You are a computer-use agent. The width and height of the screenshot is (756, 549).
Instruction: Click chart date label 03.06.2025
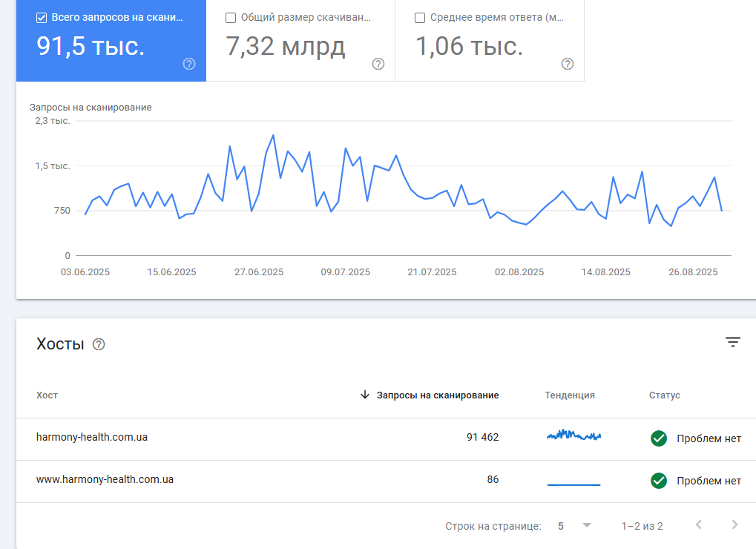[85, 272]
